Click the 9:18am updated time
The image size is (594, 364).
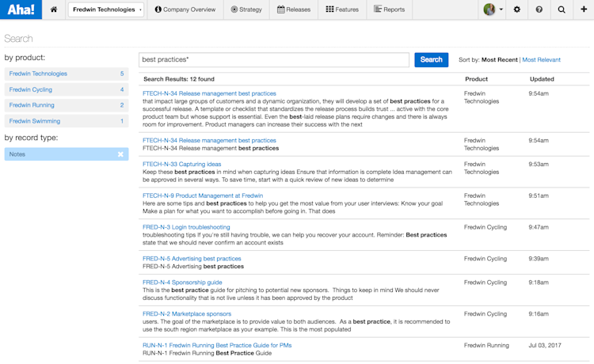click(539, 282)
